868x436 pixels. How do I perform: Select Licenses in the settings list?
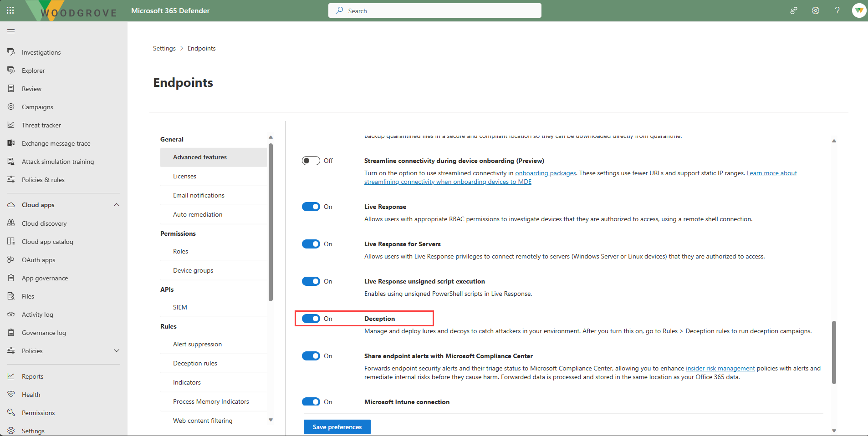pos(214,176)
